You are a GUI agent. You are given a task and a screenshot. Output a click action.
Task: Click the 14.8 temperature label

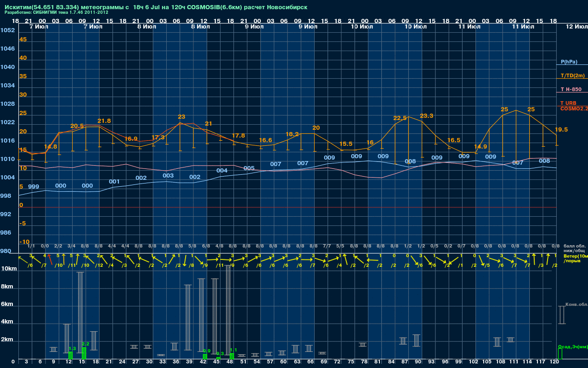(51, 147)
